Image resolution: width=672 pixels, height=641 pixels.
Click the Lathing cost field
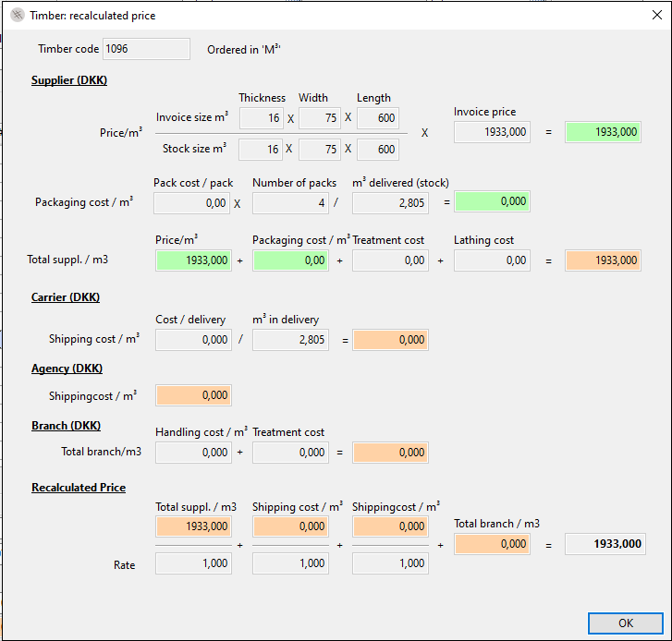[492, 260]
